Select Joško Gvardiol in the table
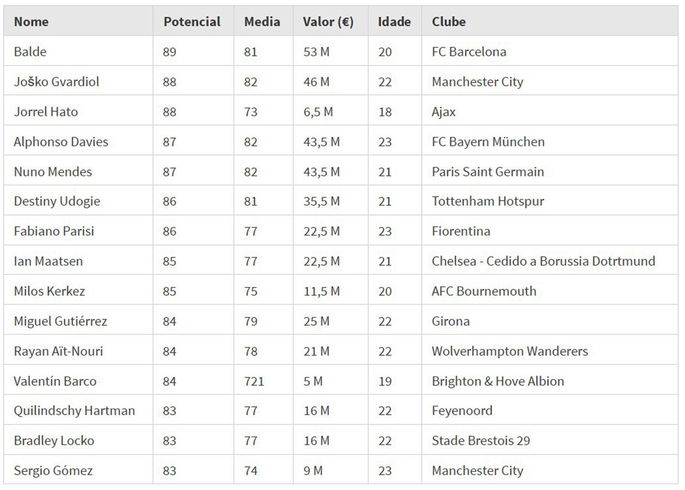This screenshot has height=490, width=685. [57, 81]
